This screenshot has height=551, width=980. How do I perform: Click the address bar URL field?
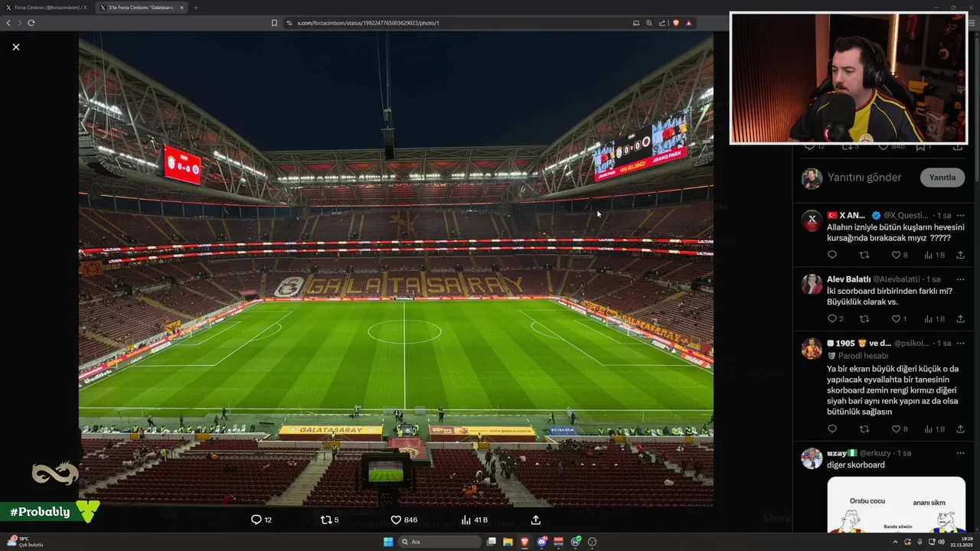pos(459,23)
